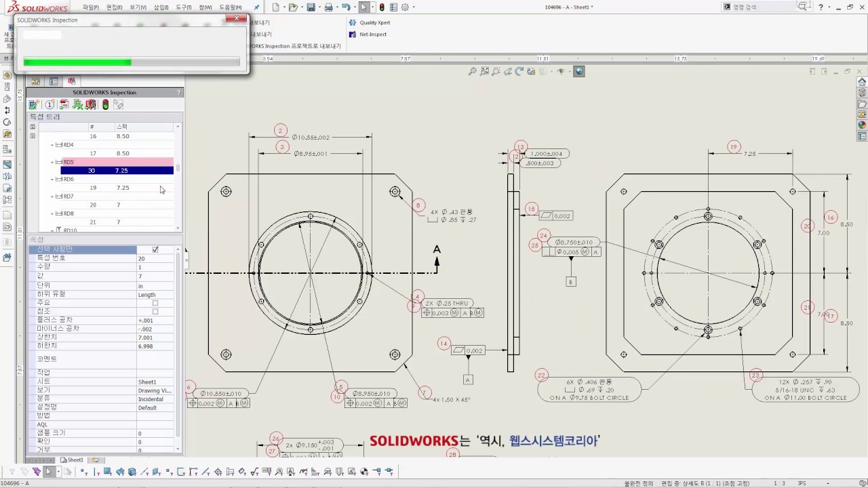Click the Inspection panel help question mark
Image resolution: width=868 pixels, height=488 pixels.
179,92
